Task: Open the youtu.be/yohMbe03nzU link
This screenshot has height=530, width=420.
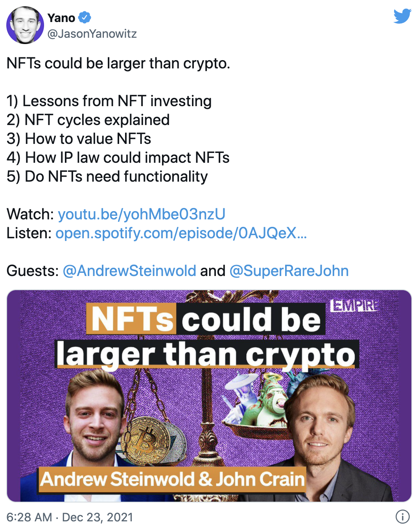Action: click(x=142, y=214)
